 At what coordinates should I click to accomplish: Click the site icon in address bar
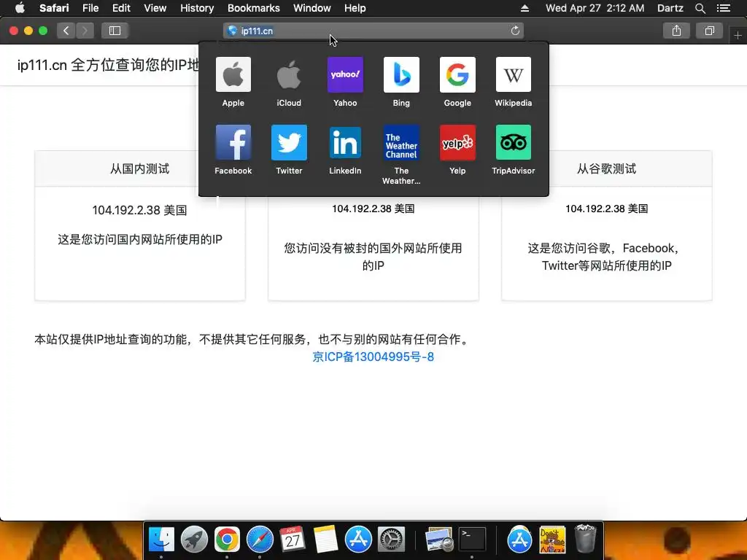pyautogui.click(x=232, y=31)
